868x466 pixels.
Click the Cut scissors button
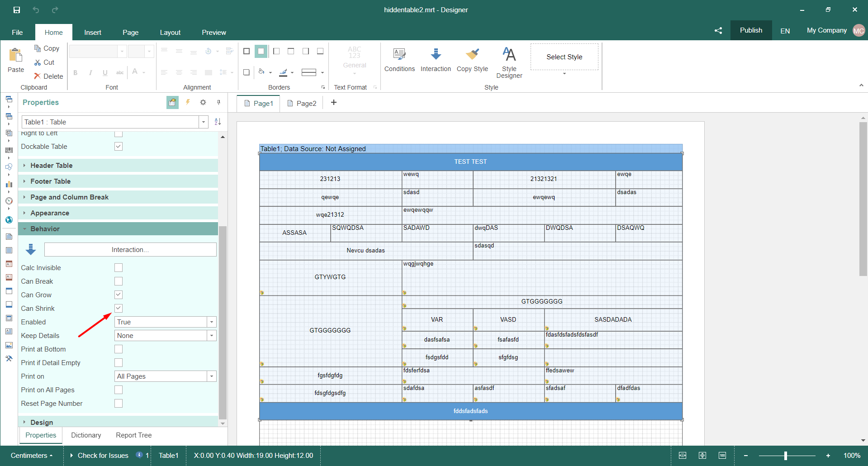[x=44, y=62]
